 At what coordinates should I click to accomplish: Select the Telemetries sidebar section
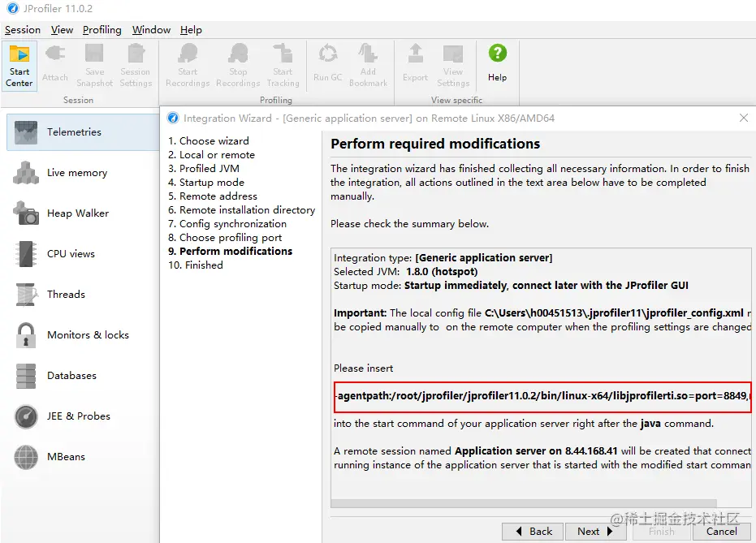coord(83,132)
